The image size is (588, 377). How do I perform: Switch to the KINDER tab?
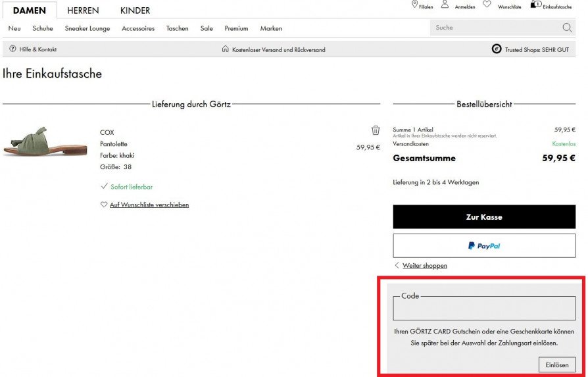(135, 11)
